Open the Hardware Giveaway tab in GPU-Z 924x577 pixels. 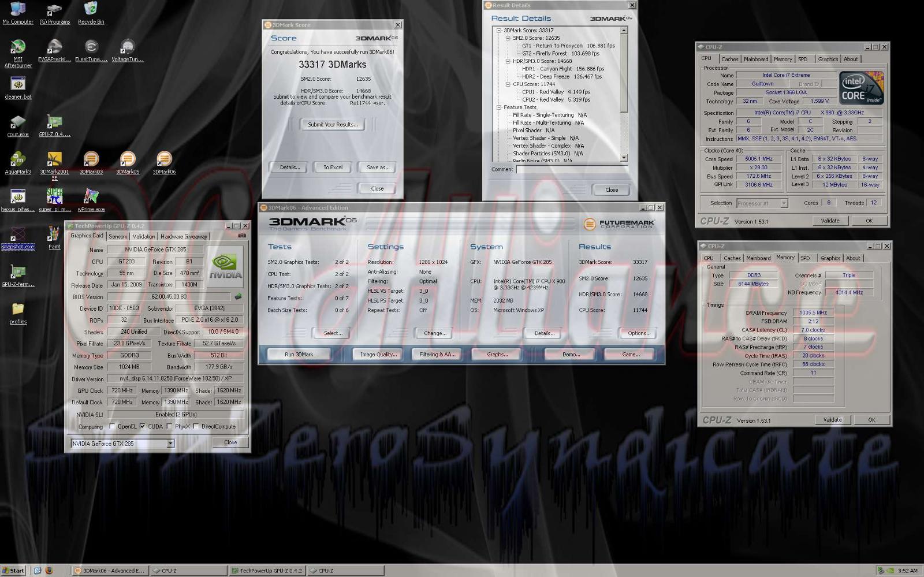[184, 236]
